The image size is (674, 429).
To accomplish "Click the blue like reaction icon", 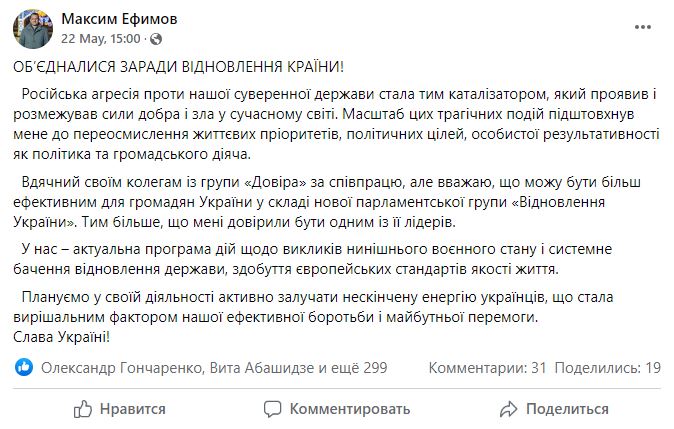I will [24, 368].
